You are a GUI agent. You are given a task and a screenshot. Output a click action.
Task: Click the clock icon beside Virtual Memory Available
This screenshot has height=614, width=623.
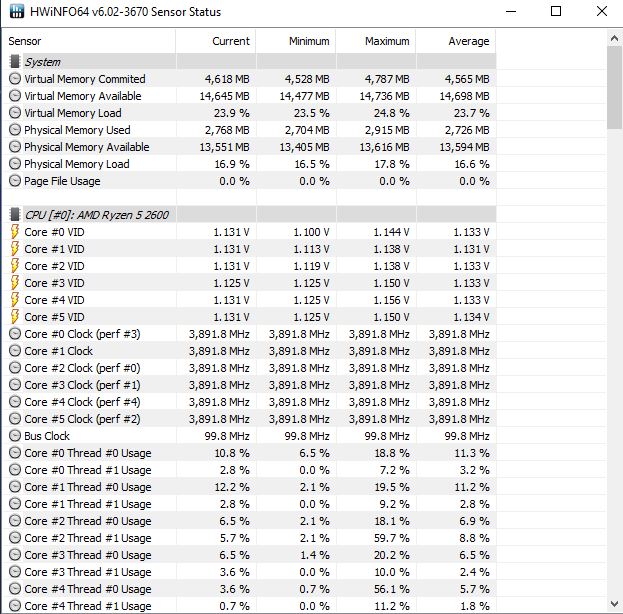click(x=15, y=96)
